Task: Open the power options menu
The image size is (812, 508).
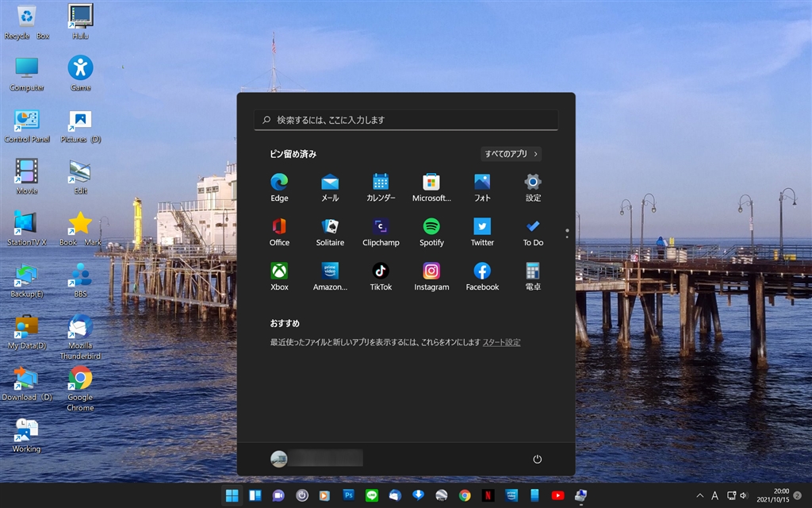Action: 537,459
